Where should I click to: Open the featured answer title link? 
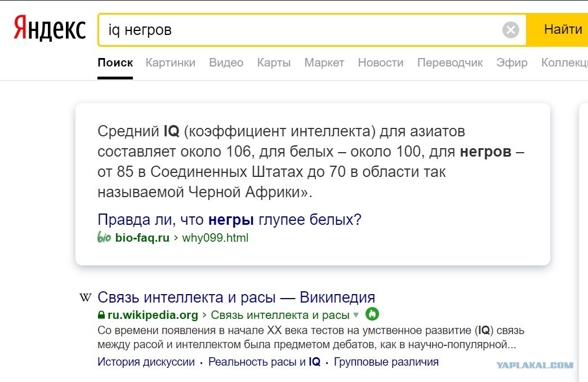pyautogui.click(x=229, y=220)
